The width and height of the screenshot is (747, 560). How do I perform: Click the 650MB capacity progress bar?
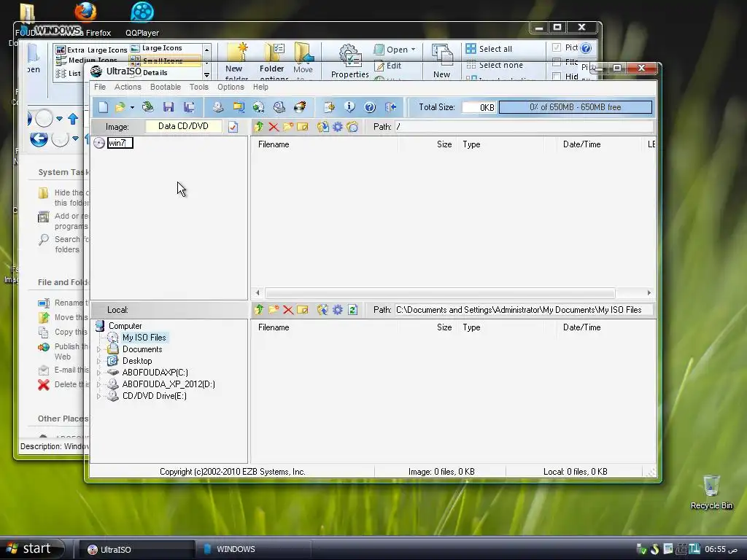point(575,107)
